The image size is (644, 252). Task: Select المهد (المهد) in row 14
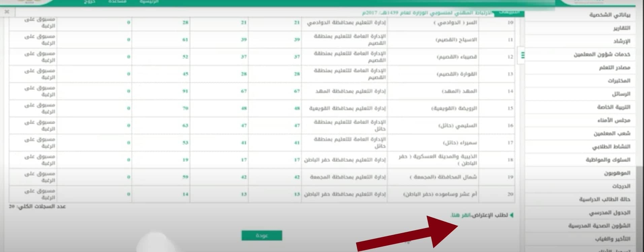433,91
